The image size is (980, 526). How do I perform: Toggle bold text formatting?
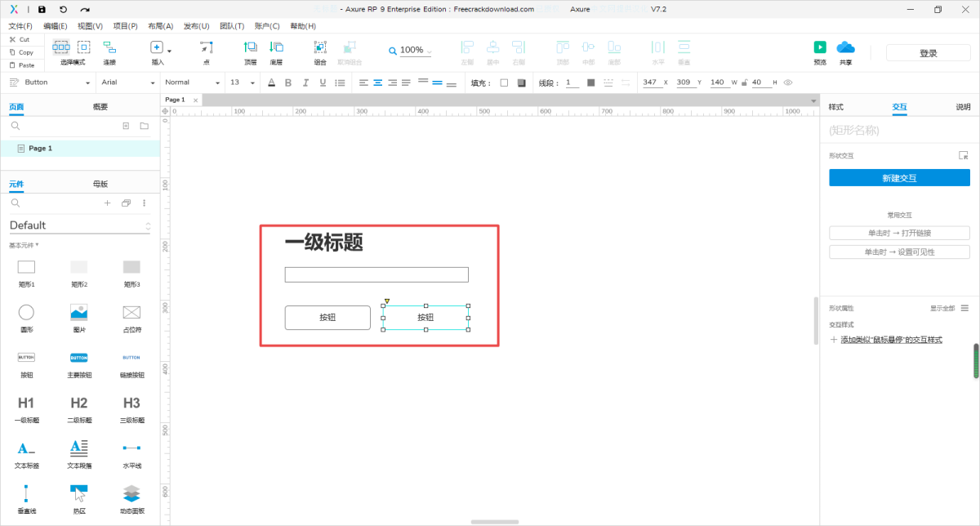[287, 82]
